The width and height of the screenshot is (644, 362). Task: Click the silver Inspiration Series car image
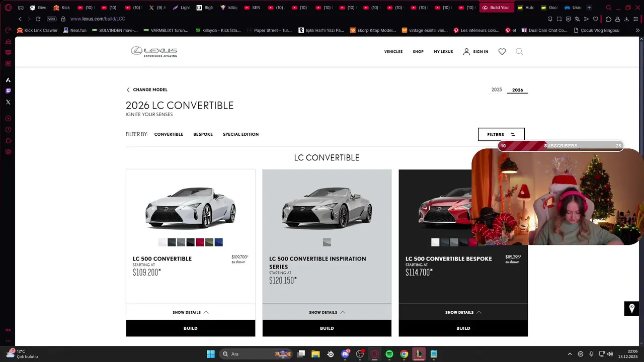327,207
